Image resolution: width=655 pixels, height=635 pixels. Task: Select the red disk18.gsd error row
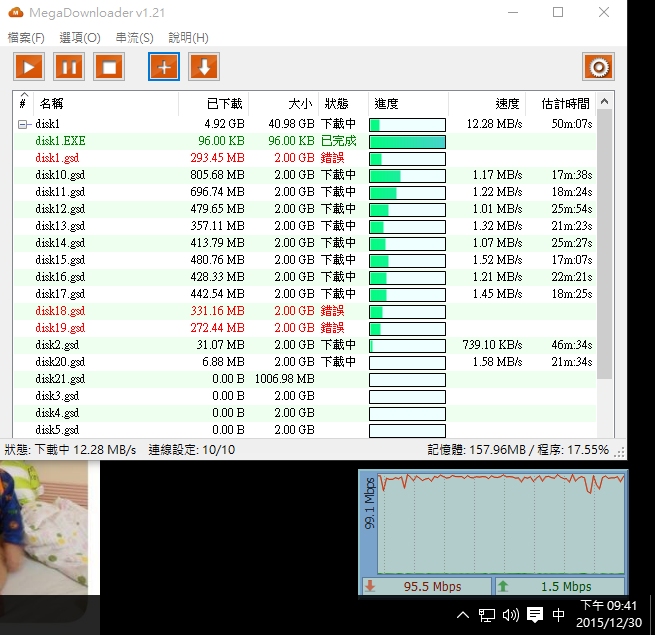(305, 311)
